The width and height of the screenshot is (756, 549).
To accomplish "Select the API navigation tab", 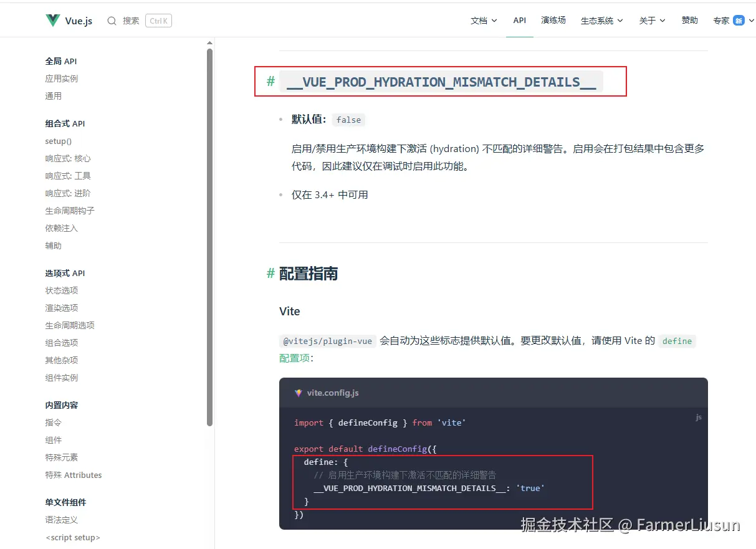I will (x=520, y=21).
